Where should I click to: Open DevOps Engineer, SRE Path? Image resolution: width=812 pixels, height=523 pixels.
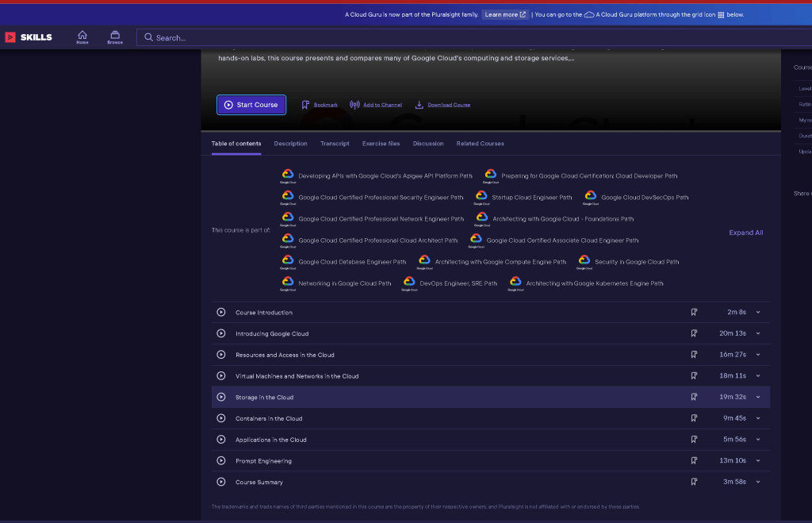pyautogui.click(x=450, y=283)
